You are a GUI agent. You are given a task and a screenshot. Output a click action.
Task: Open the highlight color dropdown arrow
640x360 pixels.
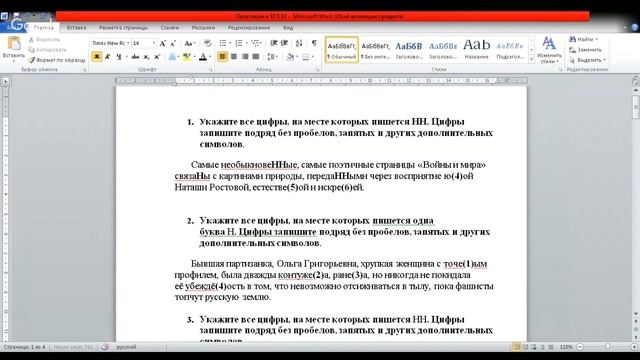(194, 57)
